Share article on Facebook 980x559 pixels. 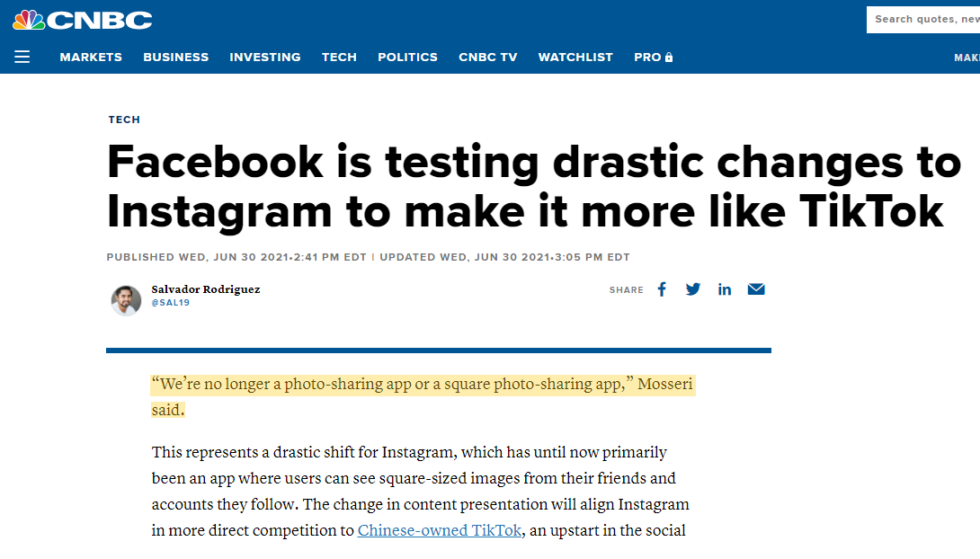pos(662,289)
